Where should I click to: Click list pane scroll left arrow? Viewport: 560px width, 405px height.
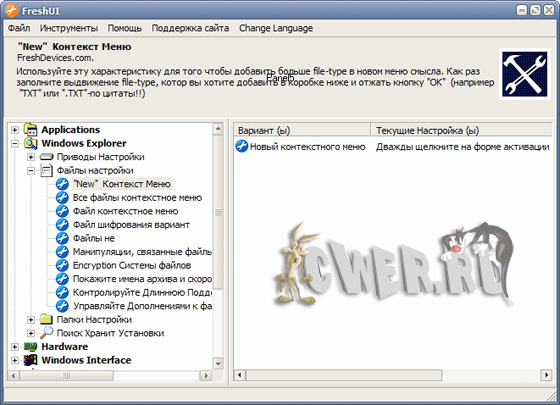pos(240,375)
